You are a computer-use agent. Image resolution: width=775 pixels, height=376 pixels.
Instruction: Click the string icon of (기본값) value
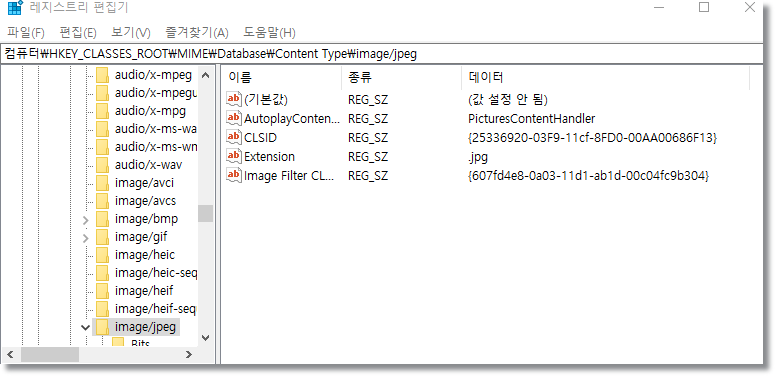(x=233, y=99)
